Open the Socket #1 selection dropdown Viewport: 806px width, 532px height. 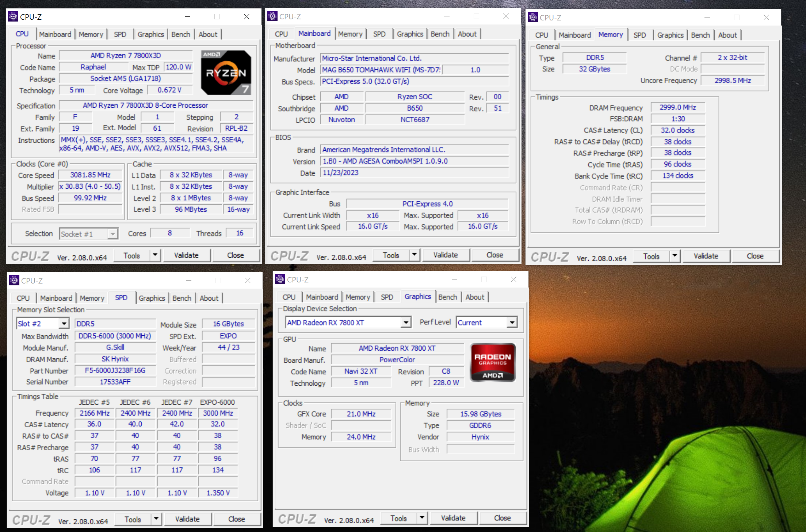(x=113, y=234)
